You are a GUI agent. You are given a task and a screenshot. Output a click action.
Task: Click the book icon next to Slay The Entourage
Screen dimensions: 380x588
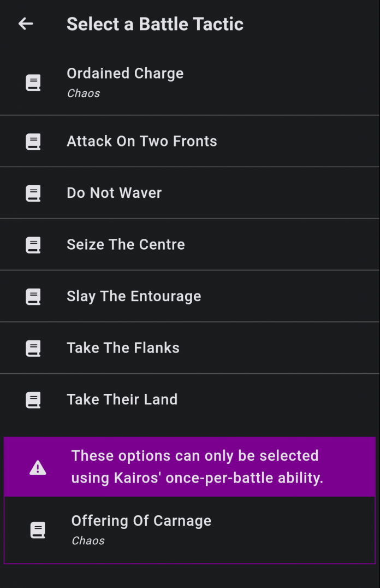point(33,296)
